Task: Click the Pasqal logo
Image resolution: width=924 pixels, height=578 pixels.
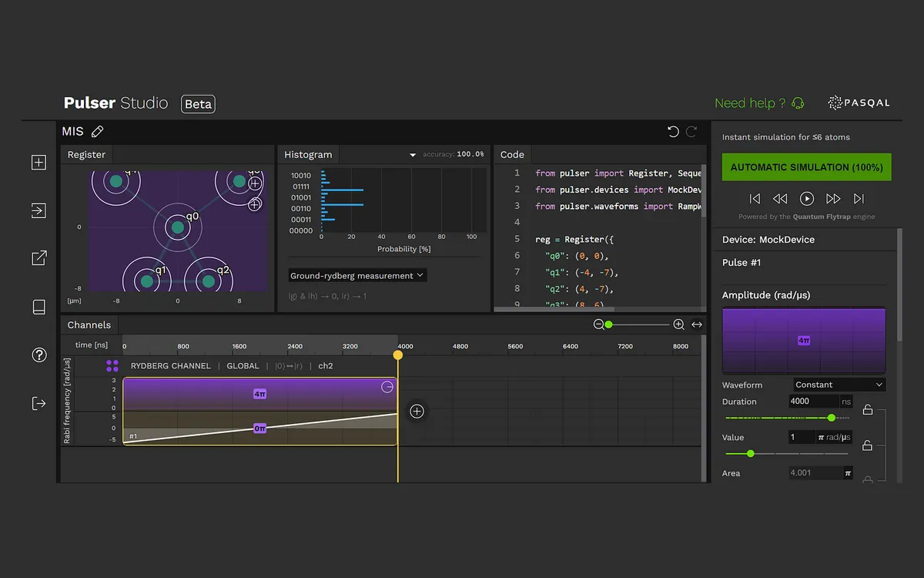Action: tap(859, 102)
